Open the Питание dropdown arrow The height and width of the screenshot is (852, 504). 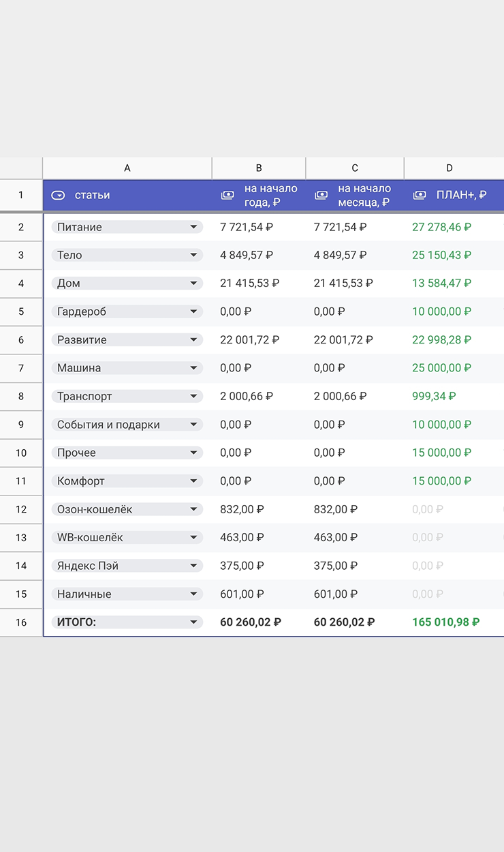pos(193,227)
